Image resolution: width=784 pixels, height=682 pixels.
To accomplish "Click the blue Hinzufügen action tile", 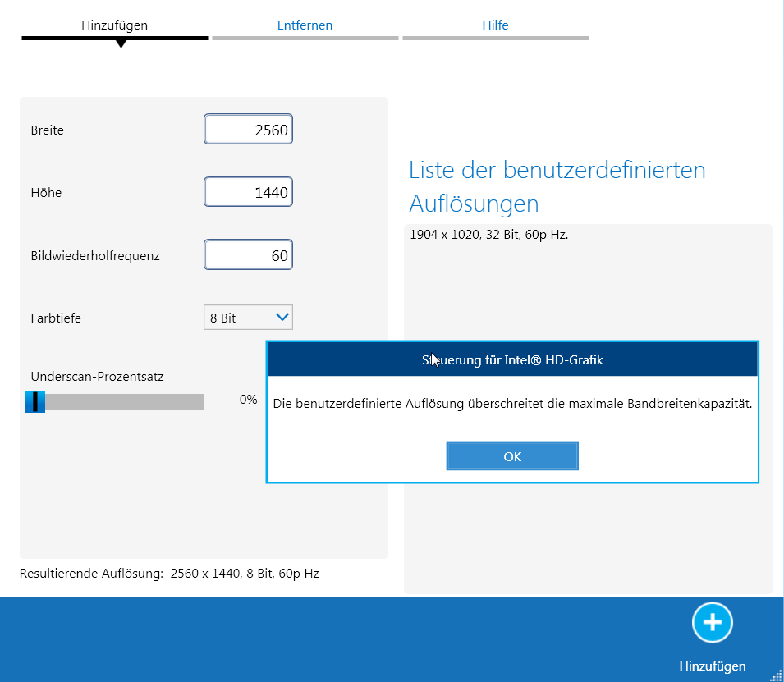I will (x=712, y=640).
